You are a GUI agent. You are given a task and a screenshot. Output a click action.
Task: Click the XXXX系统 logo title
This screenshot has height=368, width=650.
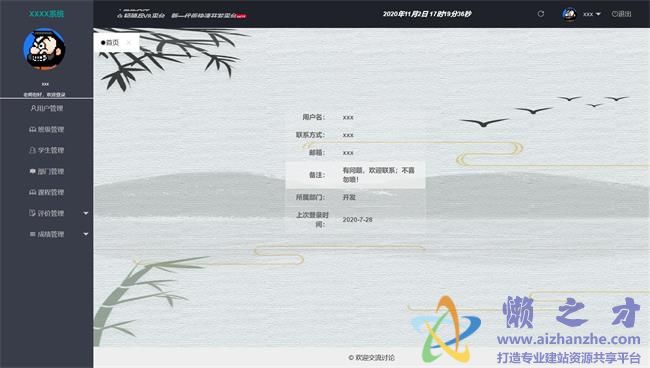[46, 14]
